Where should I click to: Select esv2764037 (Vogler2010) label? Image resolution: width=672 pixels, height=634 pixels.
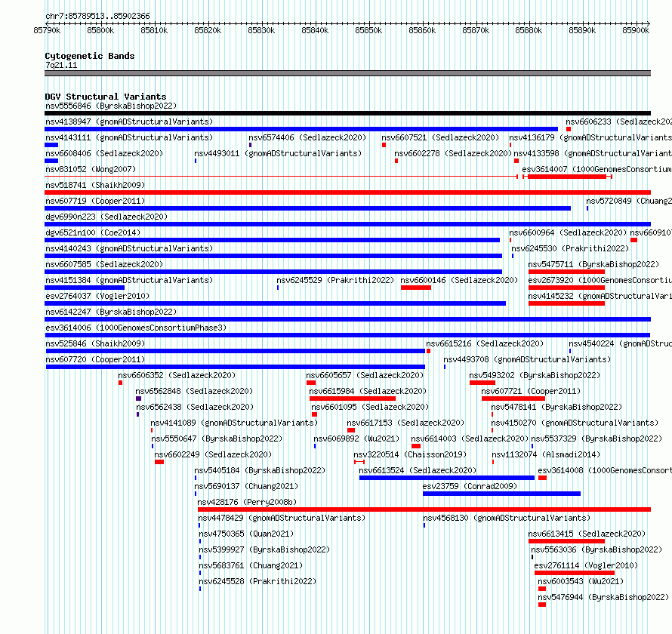97,296
